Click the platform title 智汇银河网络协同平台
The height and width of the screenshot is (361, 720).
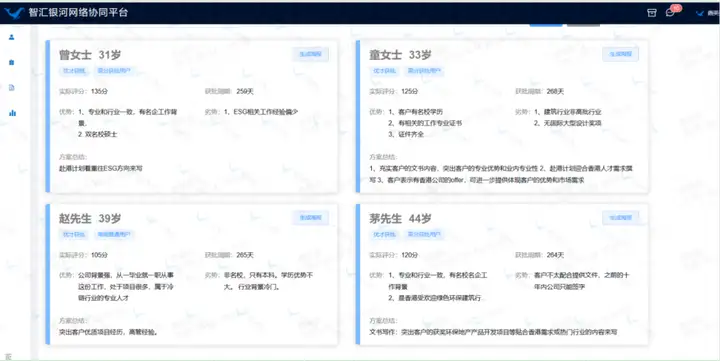[78, 13]
